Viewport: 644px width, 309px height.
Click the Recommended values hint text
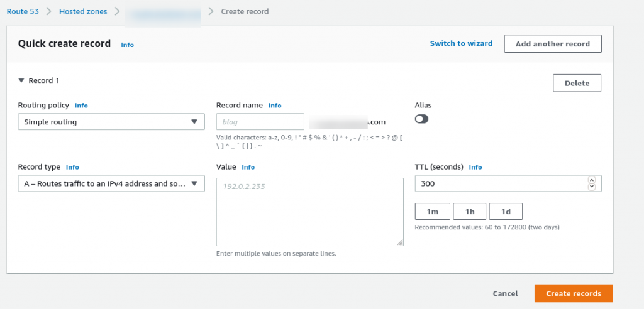tap(487, 227)
